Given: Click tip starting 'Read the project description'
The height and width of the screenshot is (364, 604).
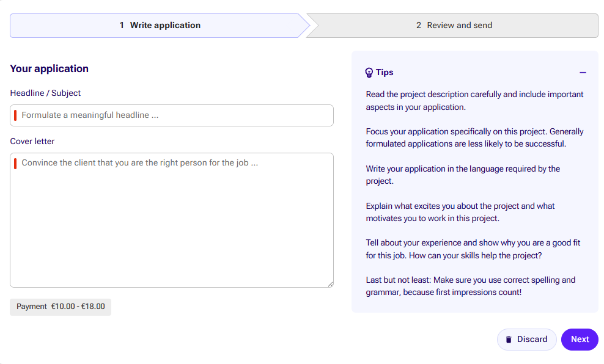Looking at the screenshot, I should 474,101.
